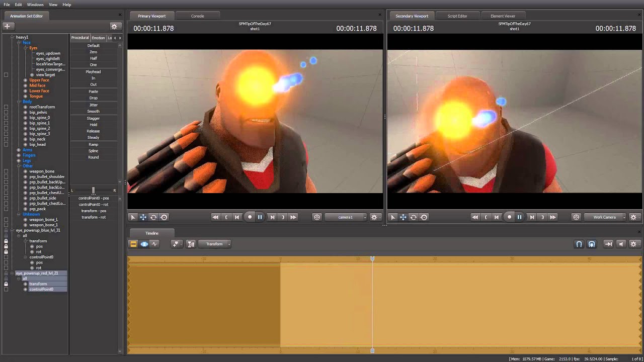644x362 pixels.
Task: Apply the Jitter preset
Action: pos(94,105)
